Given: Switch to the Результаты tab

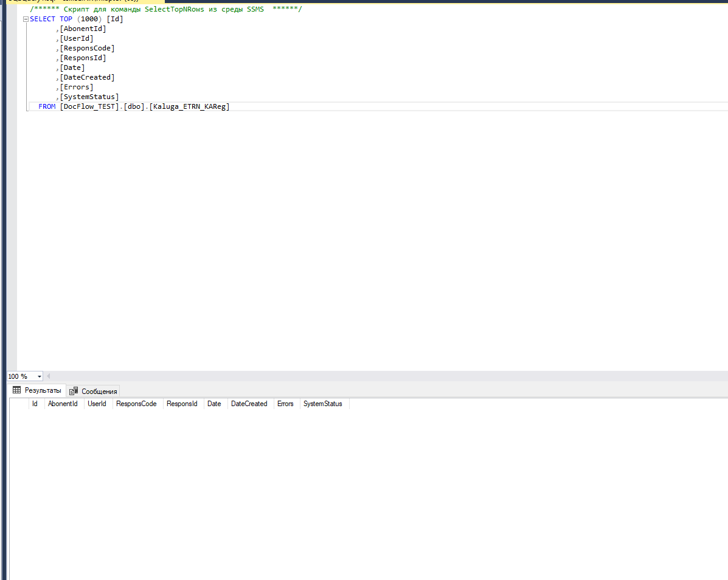Looking at the screenshot, I should (36, 390).
